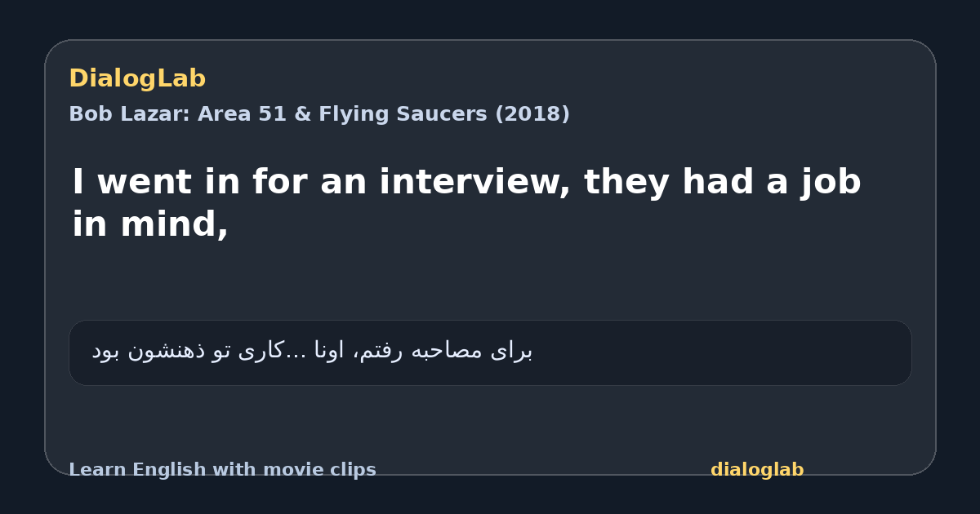Select the English subtitle line
980x514 pixels.
466,203
